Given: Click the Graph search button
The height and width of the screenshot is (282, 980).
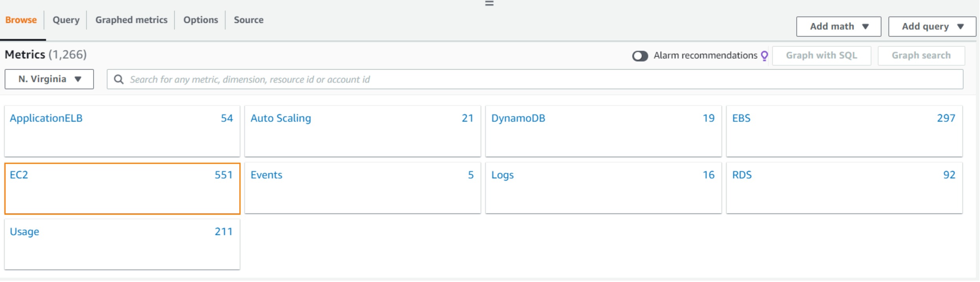Looking at the screenshot, I should pos(921,56).
